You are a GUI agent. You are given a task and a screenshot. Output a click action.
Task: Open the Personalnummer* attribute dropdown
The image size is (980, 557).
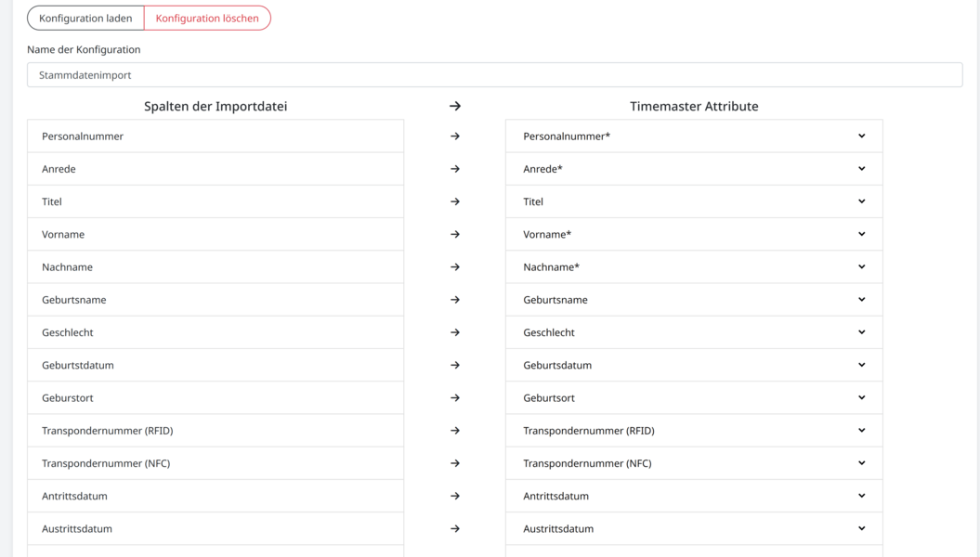click(693, 136)
